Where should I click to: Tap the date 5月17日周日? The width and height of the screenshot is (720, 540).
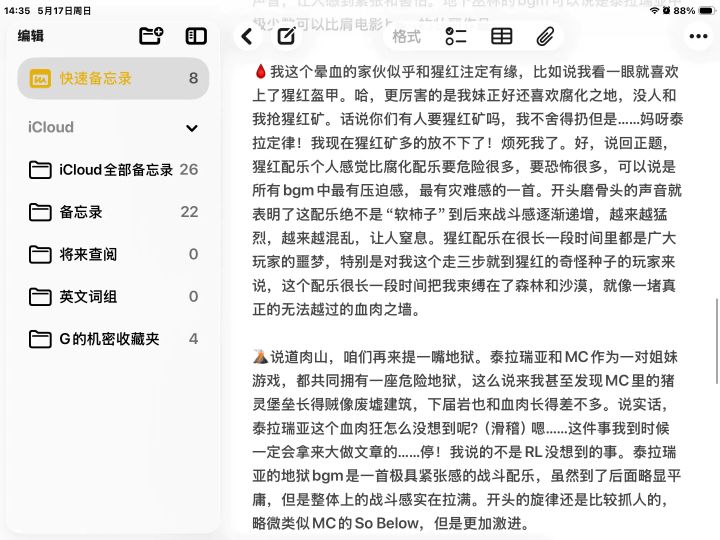(64, 10)
